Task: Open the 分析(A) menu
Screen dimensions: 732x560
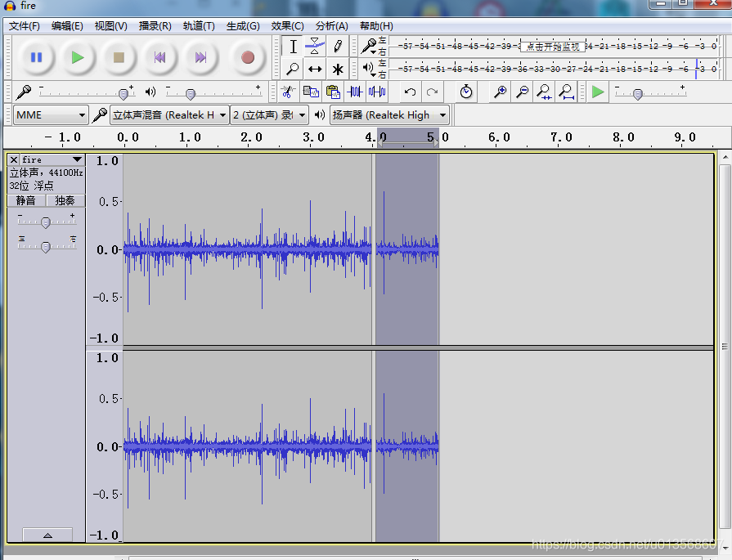Action: [x=331, y=26]
